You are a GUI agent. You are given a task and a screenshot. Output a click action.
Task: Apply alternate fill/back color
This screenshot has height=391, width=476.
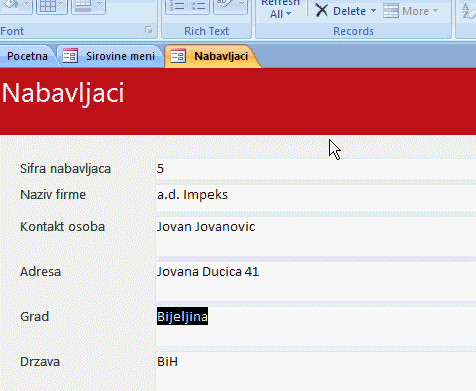point(83,6)
